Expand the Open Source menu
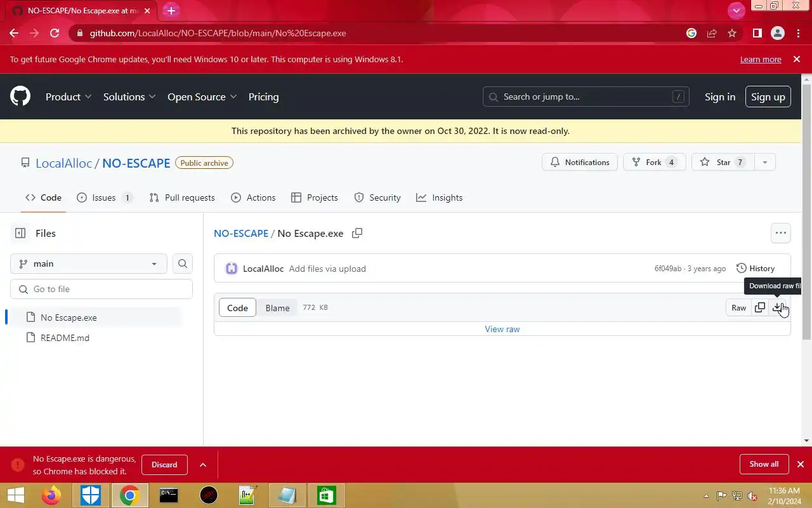This screenshot has height=508, width=812. click(202, 97)
